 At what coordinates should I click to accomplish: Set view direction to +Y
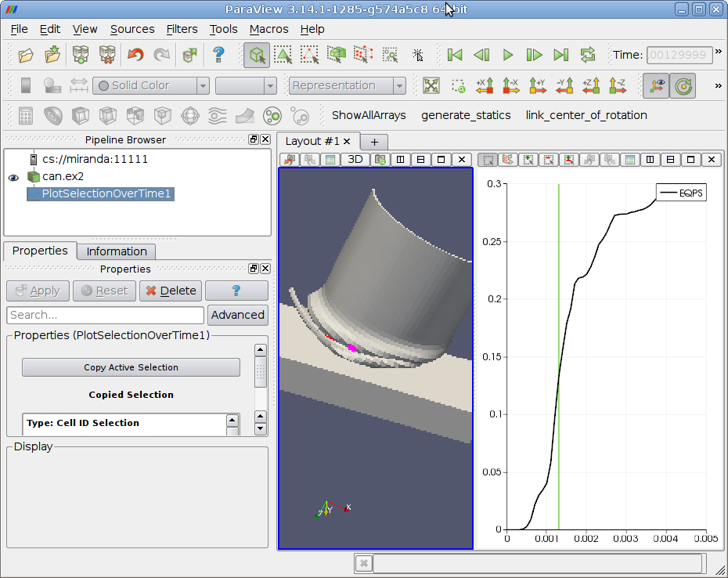point(538,85)
